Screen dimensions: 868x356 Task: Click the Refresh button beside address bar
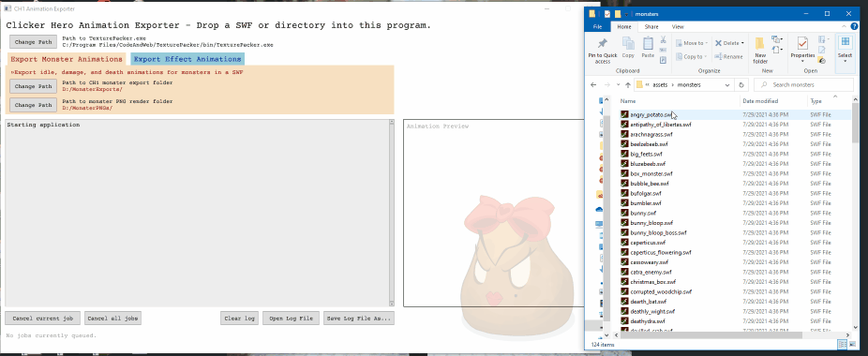[x=741, y=85]
